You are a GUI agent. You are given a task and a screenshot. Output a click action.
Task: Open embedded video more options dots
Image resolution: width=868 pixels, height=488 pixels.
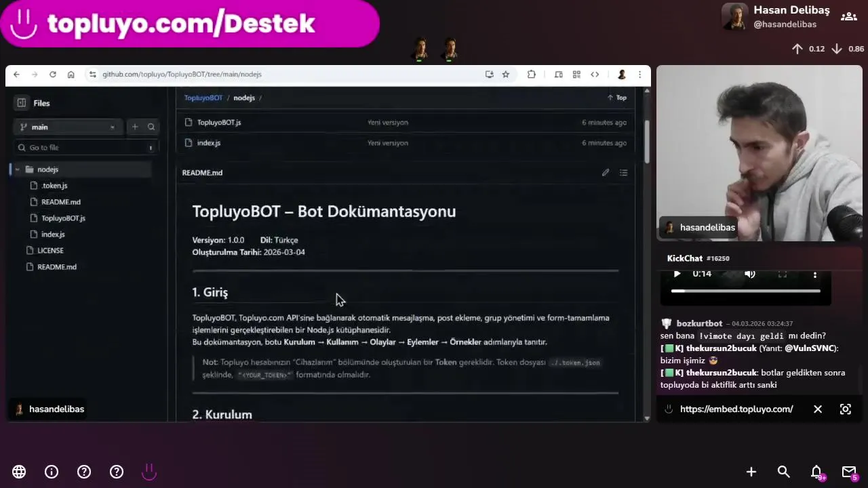815,274
